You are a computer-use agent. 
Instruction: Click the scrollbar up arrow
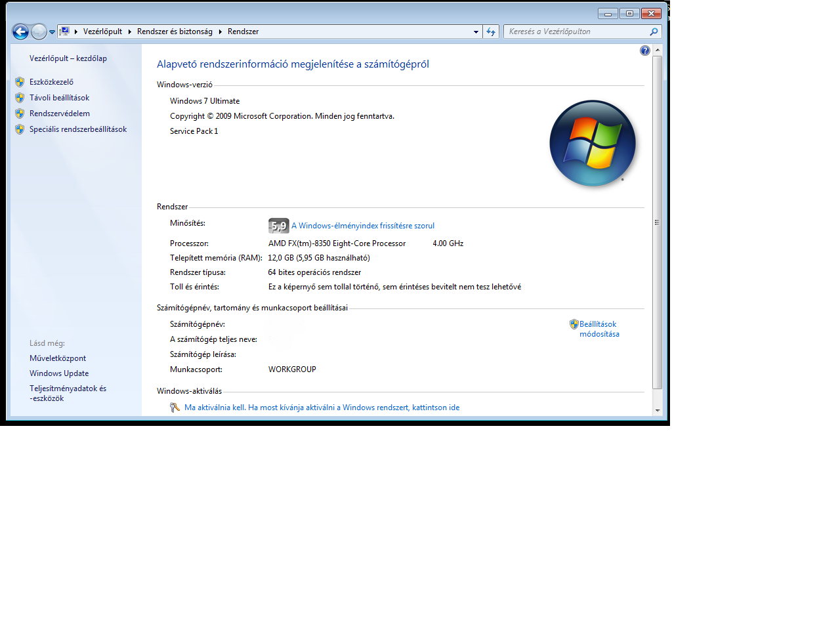658,50
